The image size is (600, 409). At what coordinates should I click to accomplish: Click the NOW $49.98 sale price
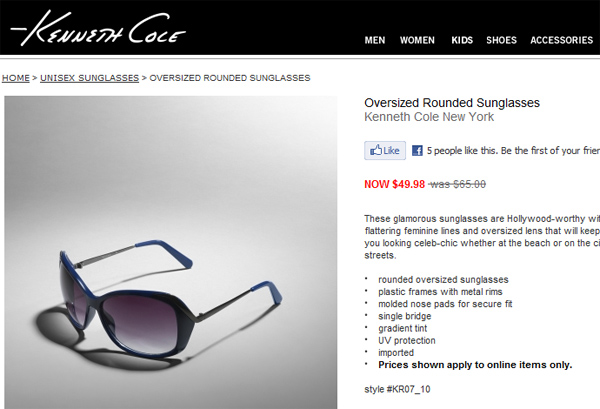click(x=395, y=184)
